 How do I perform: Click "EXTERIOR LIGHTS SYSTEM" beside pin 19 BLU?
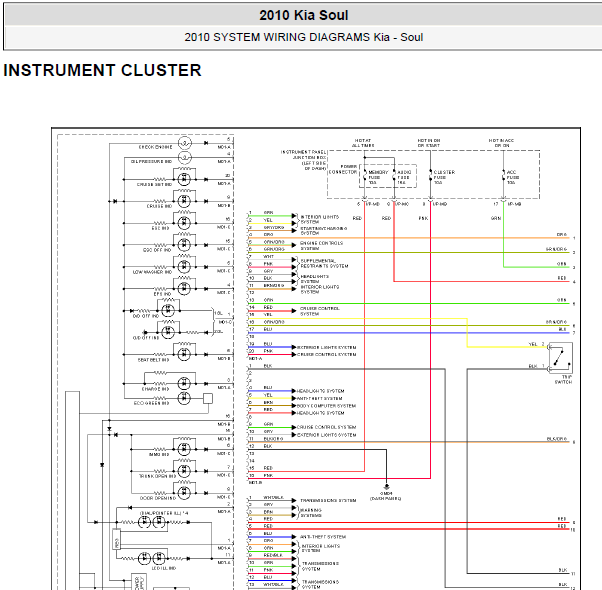[x=327, y=347]
